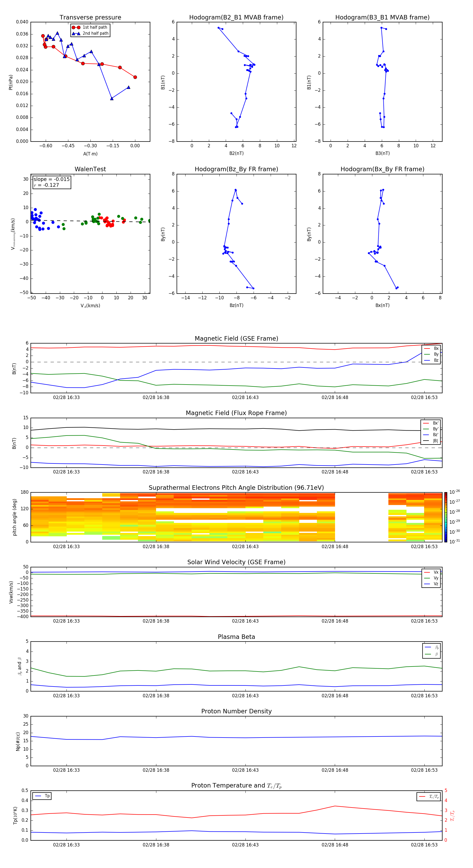
Task: Click the "Hodogram(B2_B1 MVAB frame)" title
Action: coord(236,17)
